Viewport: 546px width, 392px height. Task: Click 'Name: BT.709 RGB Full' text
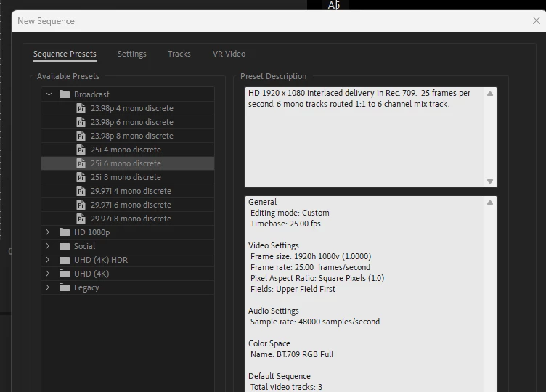click(292, 354)
